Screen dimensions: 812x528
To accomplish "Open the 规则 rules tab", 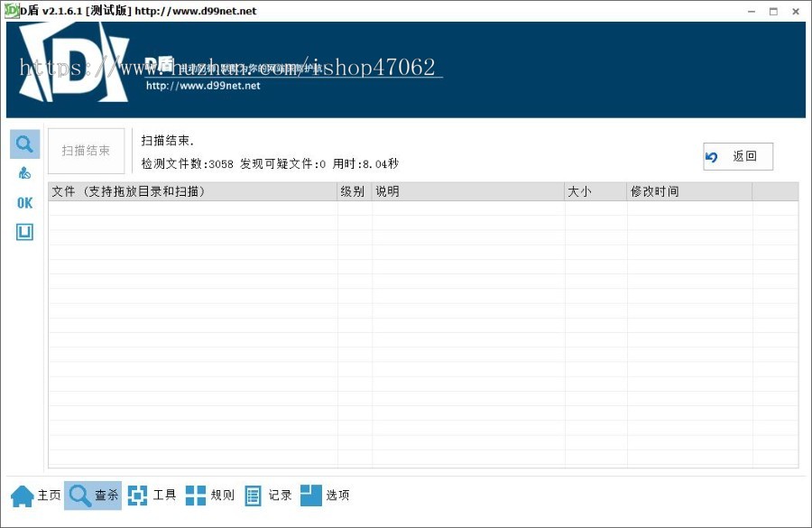I will (209, 496).
